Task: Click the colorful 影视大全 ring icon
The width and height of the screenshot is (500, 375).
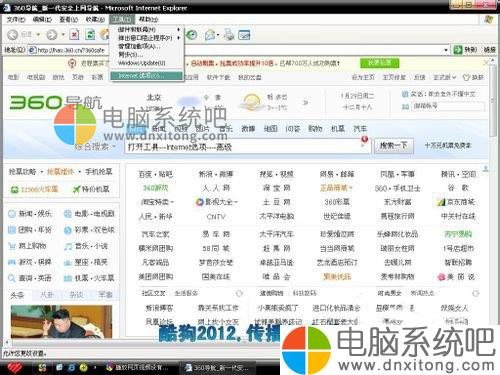Action: 200,202
